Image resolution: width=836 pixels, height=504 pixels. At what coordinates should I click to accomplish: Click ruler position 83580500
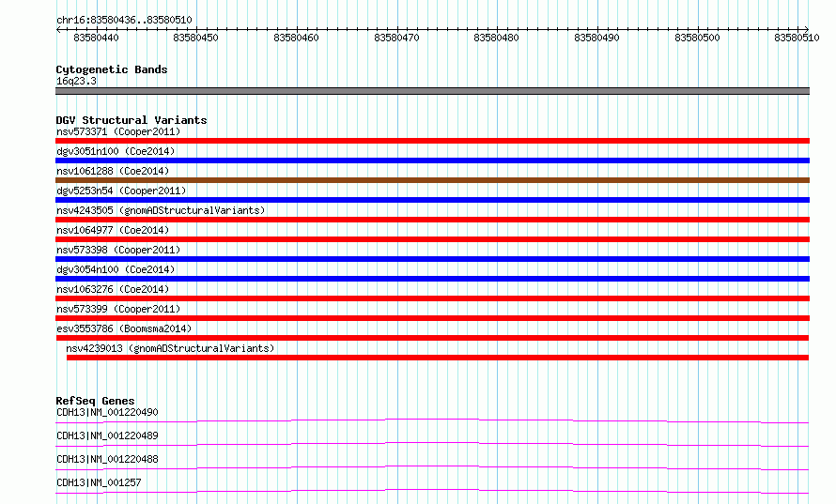pyautogui.click(x=697, y=38)
